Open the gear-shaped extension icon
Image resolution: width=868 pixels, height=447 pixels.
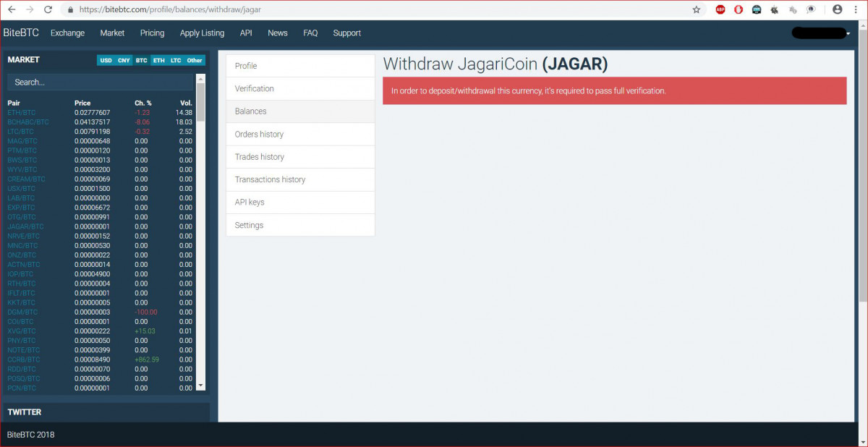[775, 10]
